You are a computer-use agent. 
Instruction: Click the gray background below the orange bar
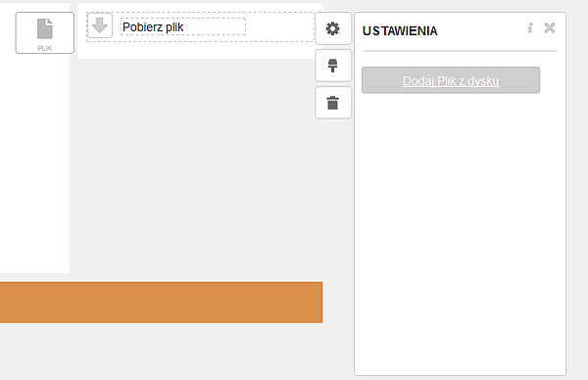click(162, 353)
